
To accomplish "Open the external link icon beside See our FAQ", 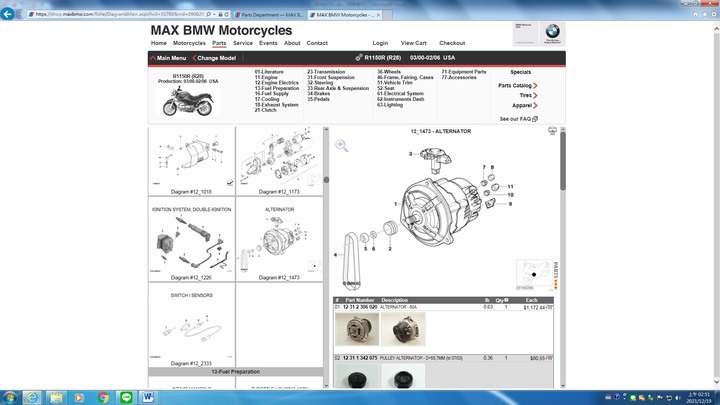I will 535,119.
